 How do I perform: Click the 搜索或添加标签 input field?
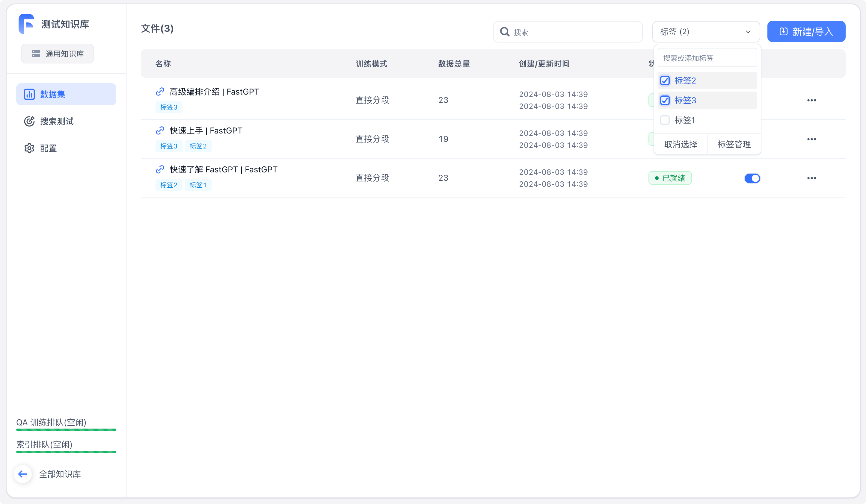pyautogui.click(x=707, y=58)
